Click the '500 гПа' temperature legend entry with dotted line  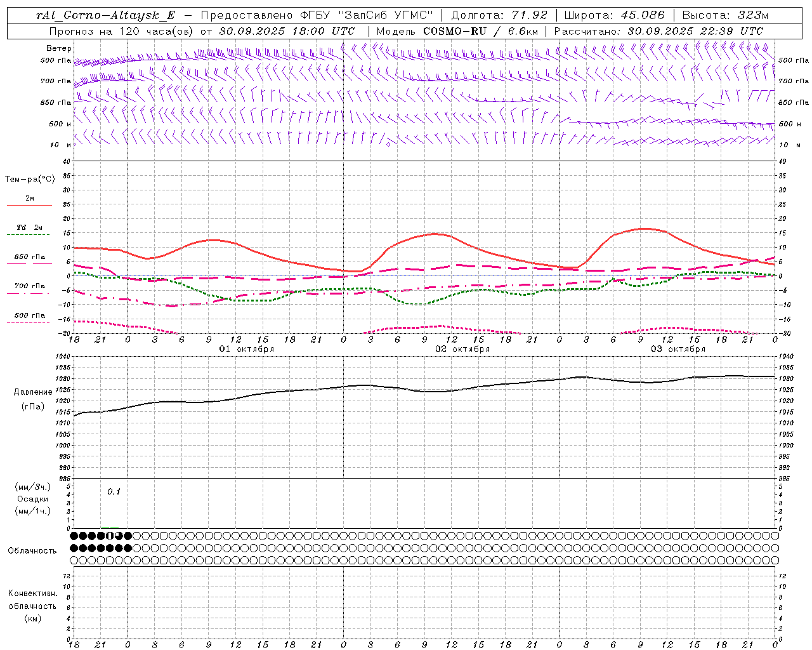(30, 315)
